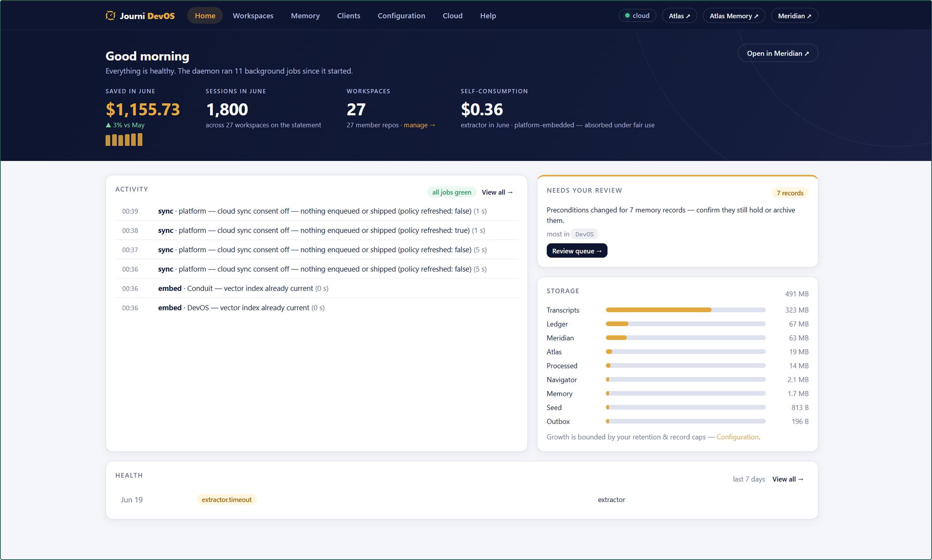Open the Atlas external link
The image size is (932, 560).
tap(680, 16)
